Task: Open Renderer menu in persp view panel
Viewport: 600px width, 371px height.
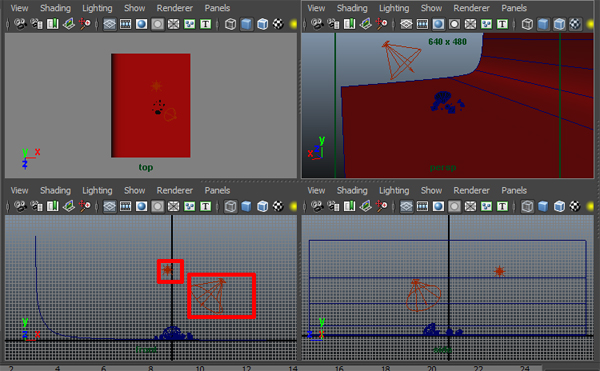Action: (x=471, y=8)
